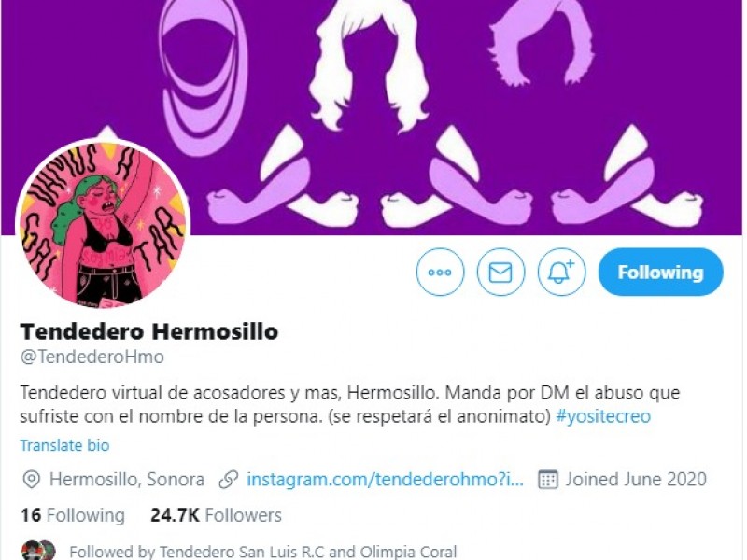Click the link chain icon
Viewport: 747px width, 560px height.
pos(228,480)
